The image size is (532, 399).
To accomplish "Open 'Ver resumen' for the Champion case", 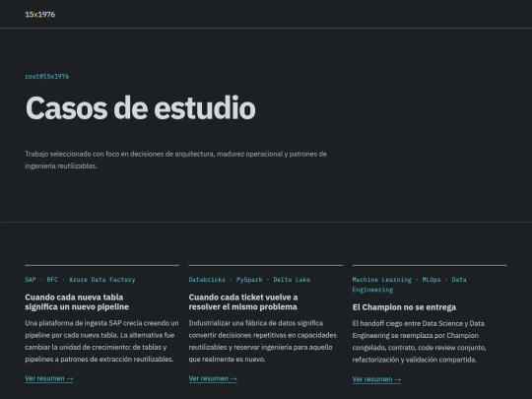I will coord(376,379).
